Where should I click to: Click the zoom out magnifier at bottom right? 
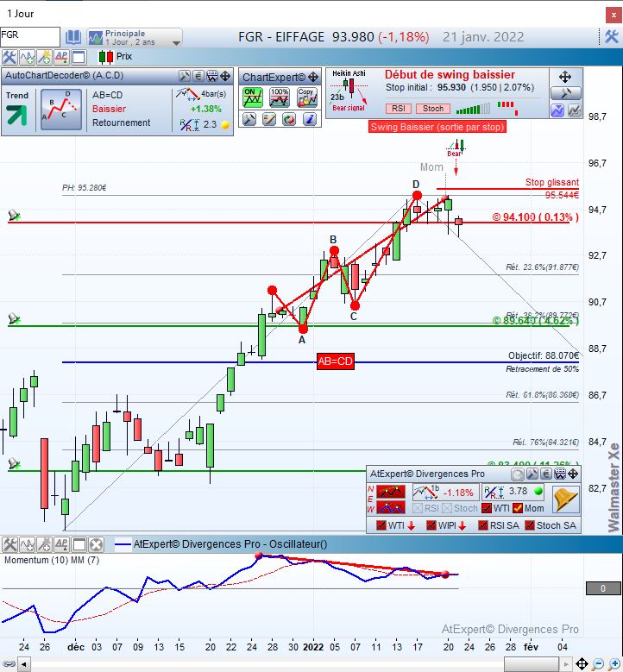click(598, 664)
